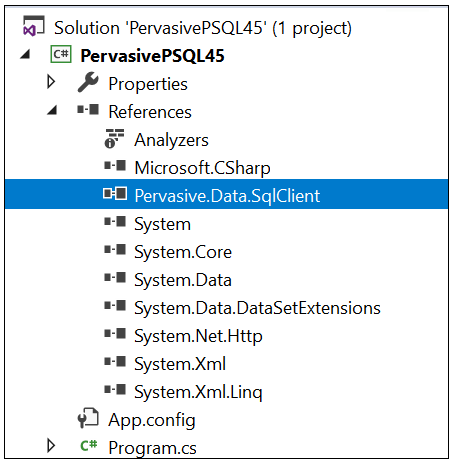
Task: Click the Pervasive.Data.SqlClient reference icon
Action: click(115, 194)
